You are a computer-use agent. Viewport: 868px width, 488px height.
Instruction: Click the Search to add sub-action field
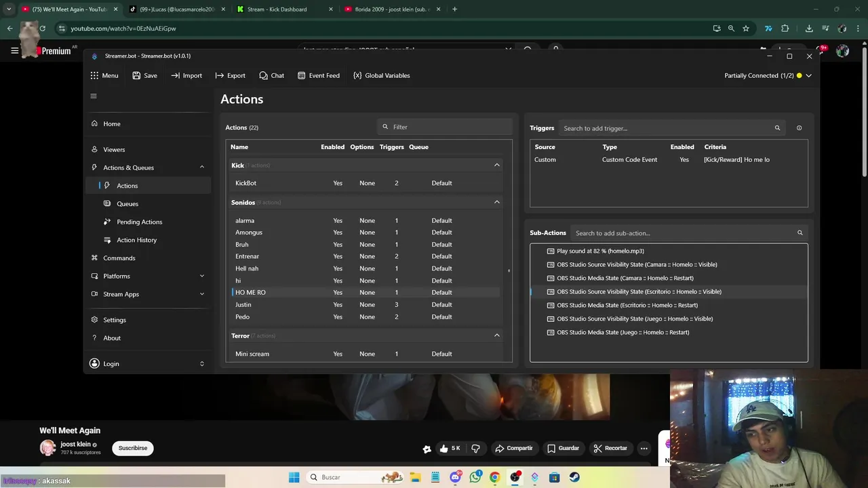[688, 233]
